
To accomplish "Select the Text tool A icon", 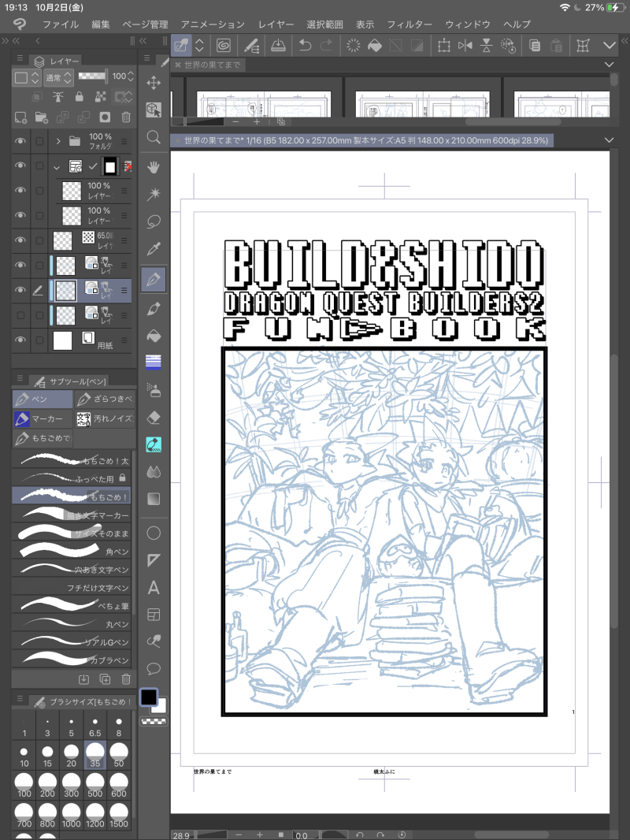I will pyautogui.click(x=154, y=588).
